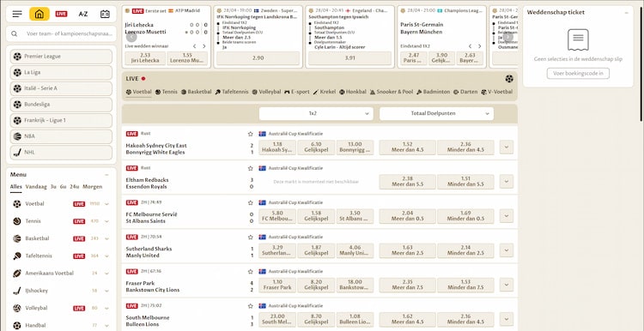This screenshot has width=644, height=331.
Task: Select the Darten live tab
Action: (x=465, y=92)
